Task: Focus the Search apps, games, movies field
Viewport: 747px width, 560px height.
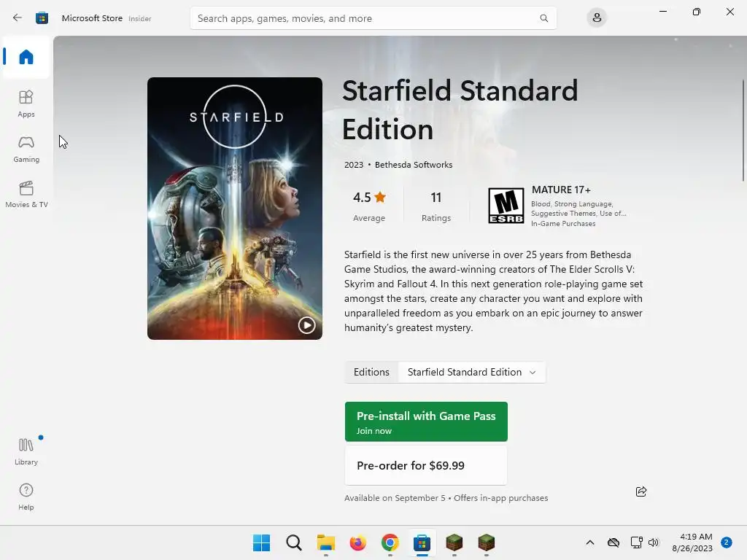Action: click(373, 18)
